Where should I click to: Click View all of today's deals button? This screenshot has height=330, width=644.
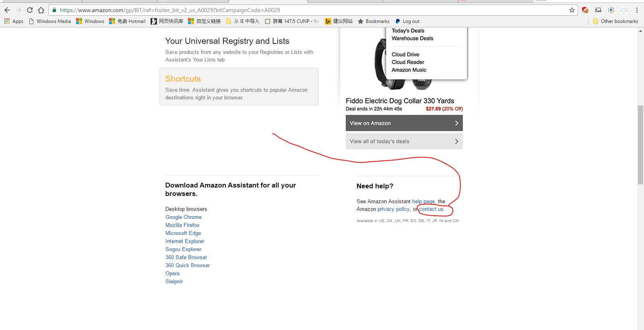(404, 141)
